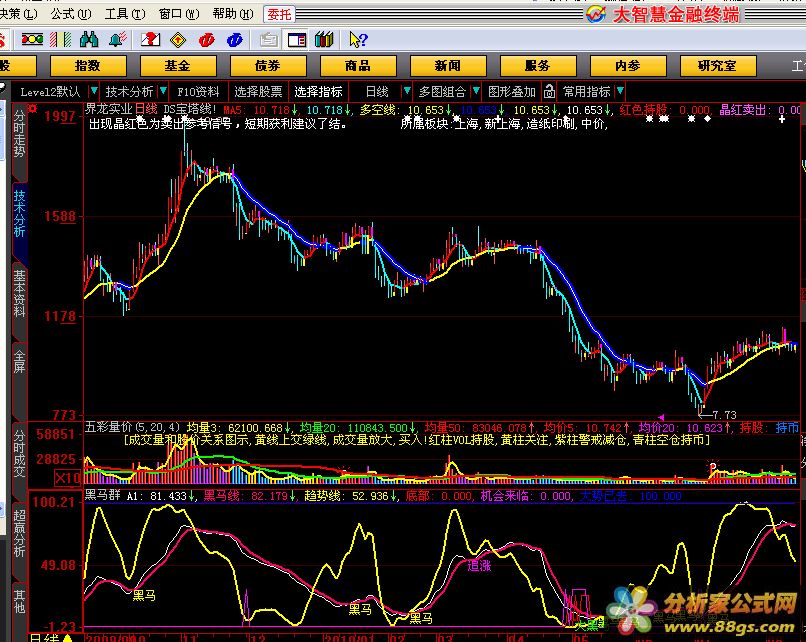
Task: Click the 商品 yellow button
Action: pos(358,66)
